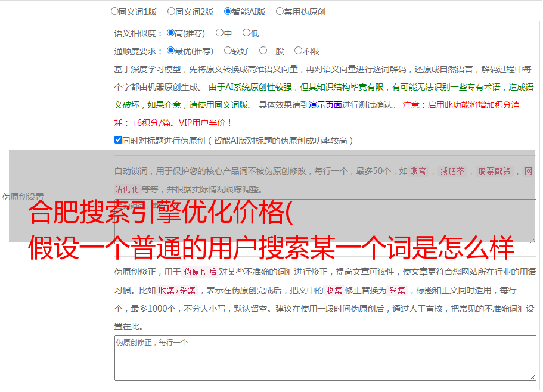Viewport: 543px width, 392px height.
Task: Click the red 注意 points warning text
Action: 317,114
